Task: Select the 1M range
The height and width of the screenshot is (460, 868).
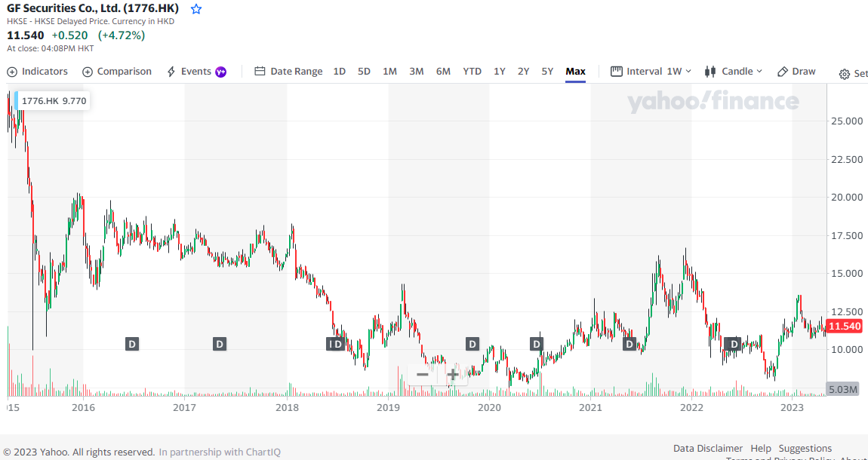Action: 389,72
